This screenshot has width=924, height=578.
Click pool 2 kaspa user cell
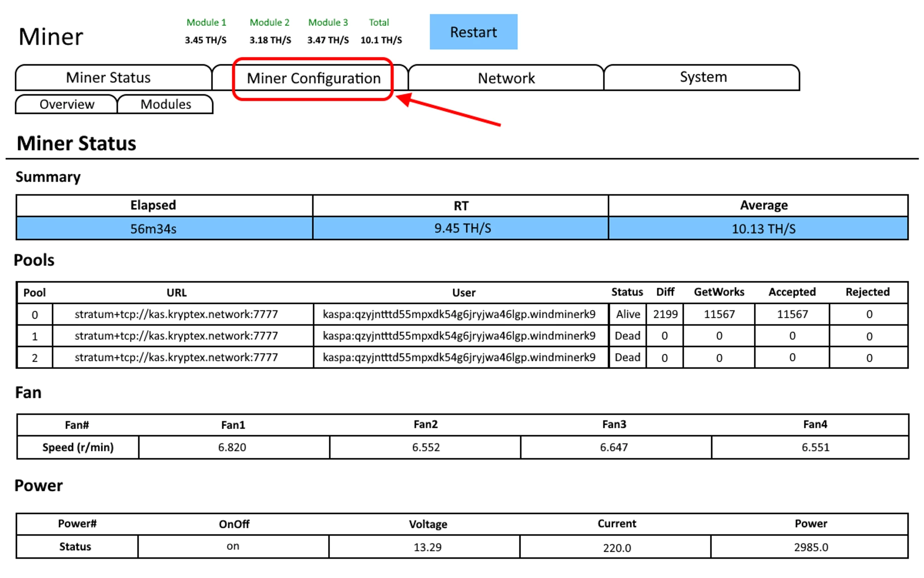click(459, 357)
